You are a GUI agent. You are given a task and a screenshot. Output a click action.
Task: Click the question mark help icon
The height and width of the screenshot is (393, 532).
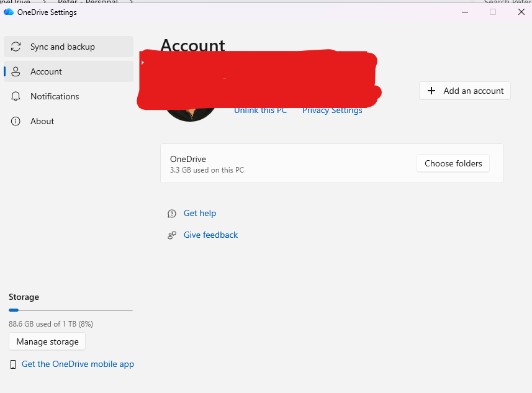(x=172, y=214)
